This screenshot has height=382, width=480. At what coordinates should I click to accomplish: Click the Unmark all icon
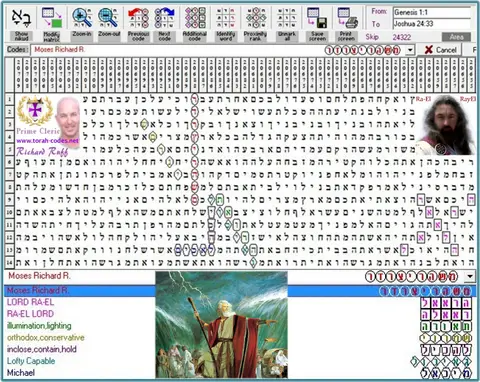287,18
